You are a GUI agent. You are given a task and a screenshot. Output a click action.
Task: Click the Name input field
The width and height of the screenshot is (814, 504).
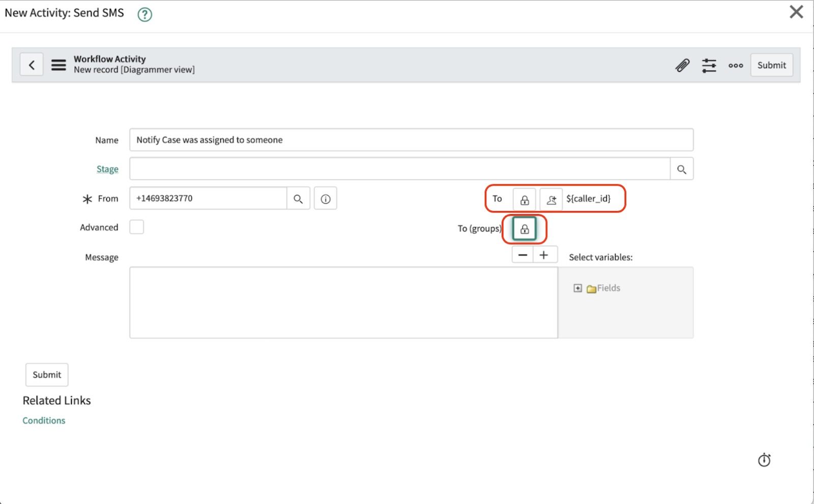click(411, 140)
